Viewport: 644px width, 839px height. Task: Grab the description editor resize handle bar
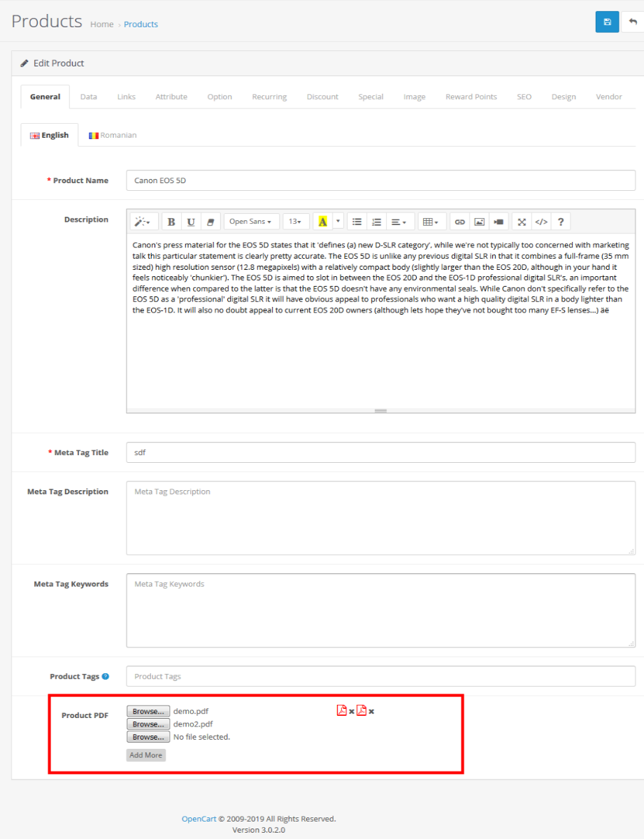[380, 411]
